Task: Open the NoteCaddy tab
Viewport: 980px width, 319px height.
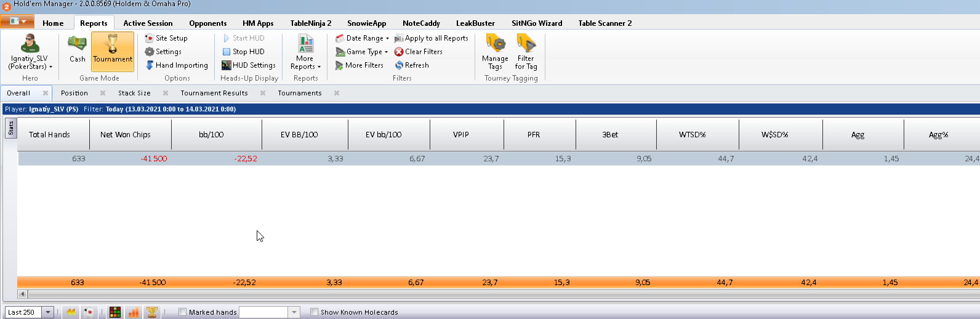Action: pos(422,23)
